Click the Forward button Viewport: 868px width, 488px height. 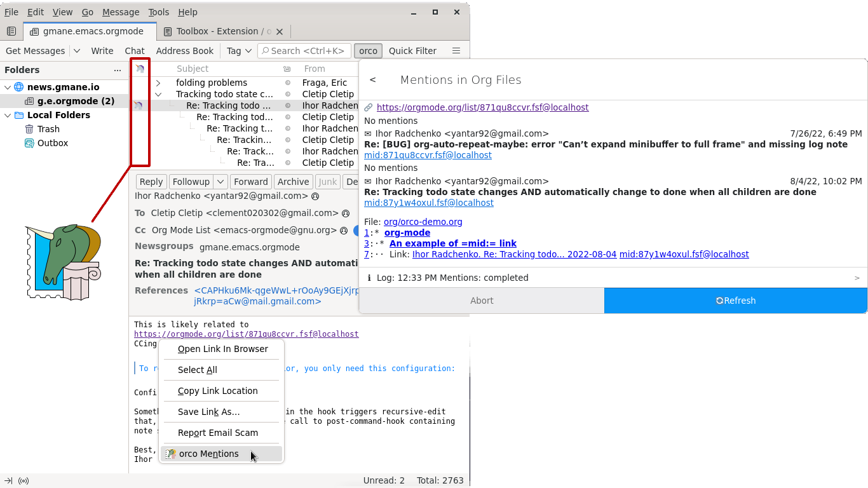coord(251,182)
